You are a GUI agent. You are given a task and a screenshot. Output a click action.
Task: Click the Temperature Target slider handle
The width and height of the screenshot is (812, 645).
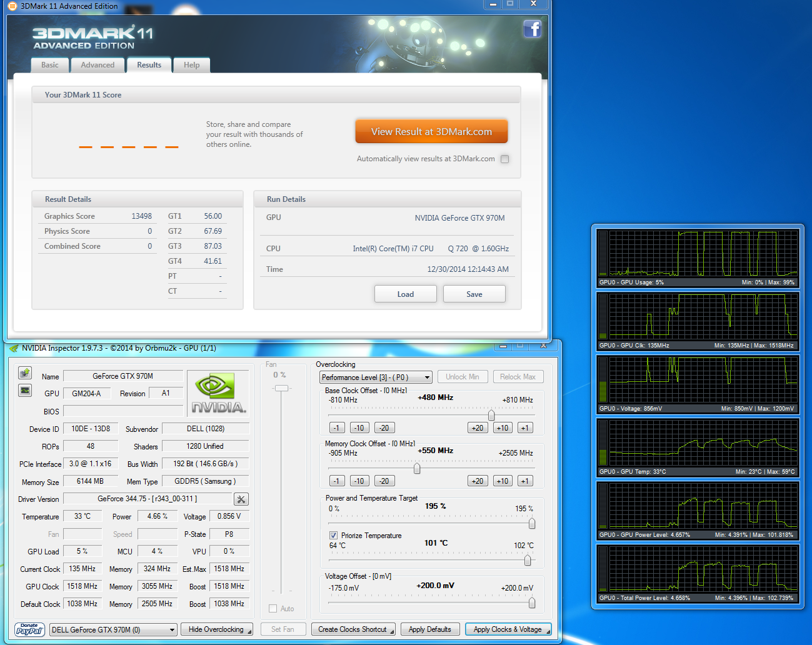[528, 560]
